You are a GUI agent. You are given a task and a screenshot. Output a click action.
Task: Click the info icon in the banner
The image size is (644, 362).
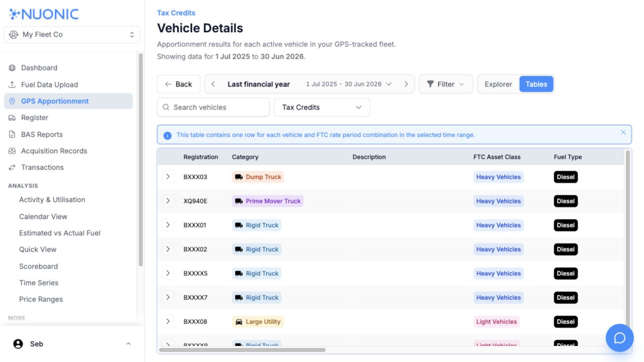tap(168, 135)
